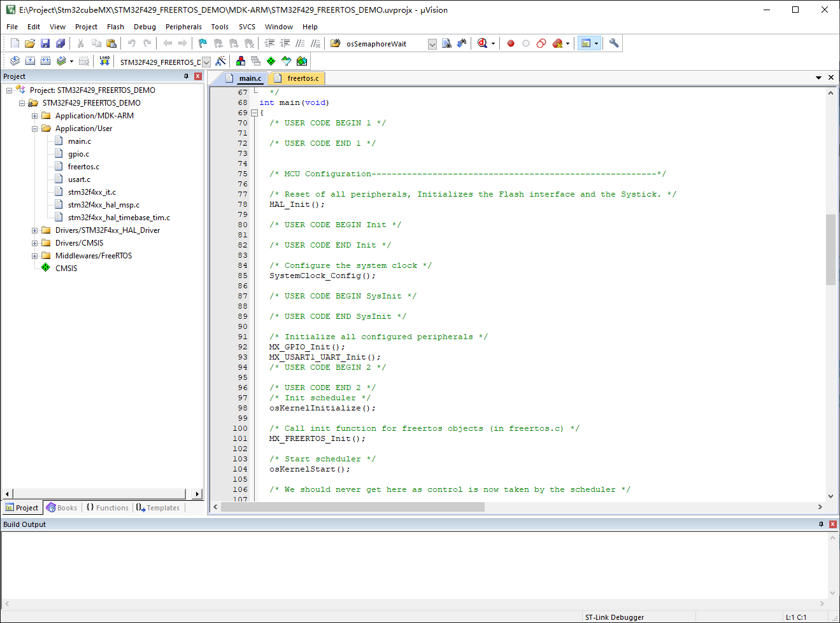Viewport: 840px width, 623px height.
Task: Open Configuration wrench icon
Action: [x=614, y=43]
